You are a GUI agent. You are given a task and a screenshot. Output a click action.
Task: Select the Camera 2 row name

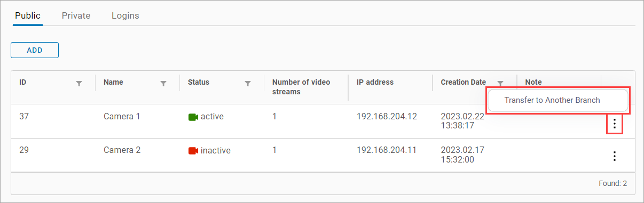pos(122,150)
